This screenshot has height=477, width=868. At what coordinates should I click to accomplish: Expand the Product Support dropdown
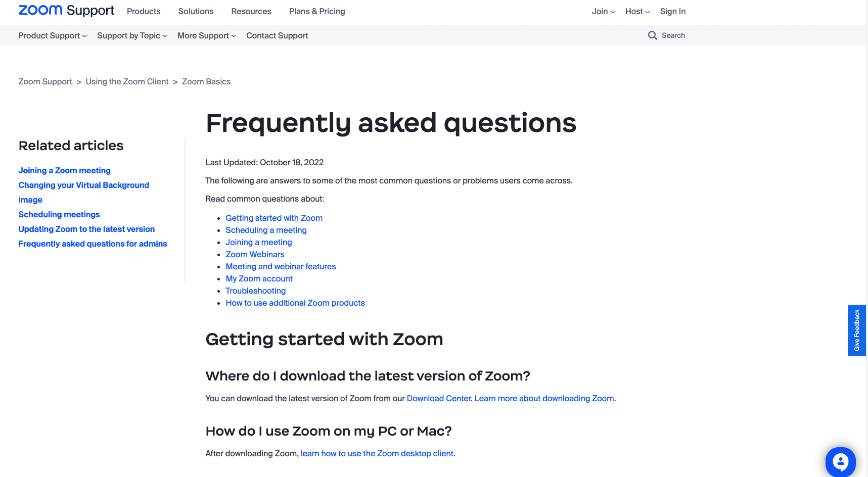pyautogui.click(x=53, y=35)
